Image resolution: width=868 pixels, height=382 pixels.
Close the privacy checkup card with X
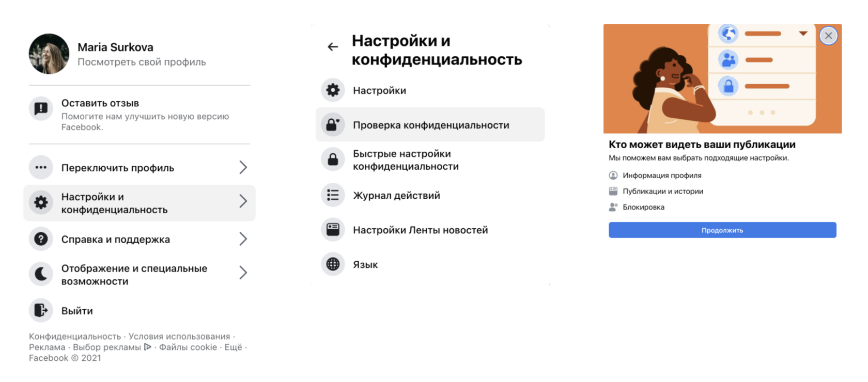(828, 36)
